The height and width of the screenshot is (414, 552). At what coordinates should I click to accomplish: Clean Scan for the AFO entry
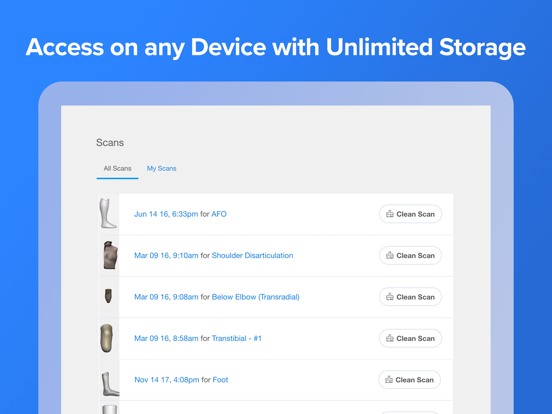[410, 214]
